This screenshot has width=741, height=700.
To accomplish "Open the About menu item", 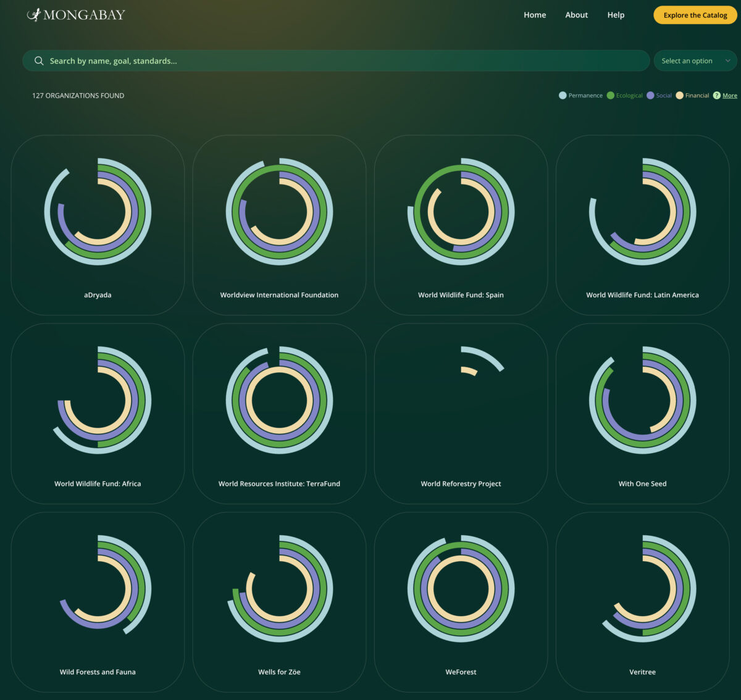I will [x=576, y=15].
